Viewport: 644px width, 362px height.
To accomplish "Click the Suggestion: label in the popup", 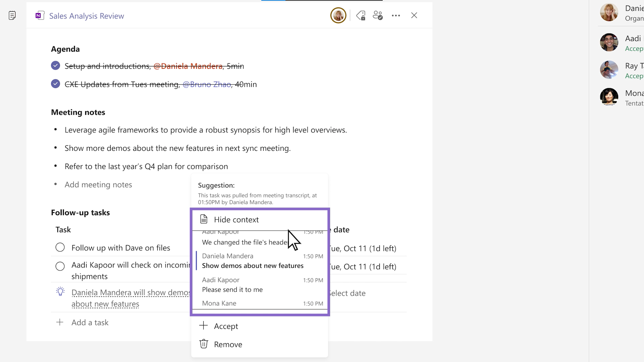I will [216, 185].
